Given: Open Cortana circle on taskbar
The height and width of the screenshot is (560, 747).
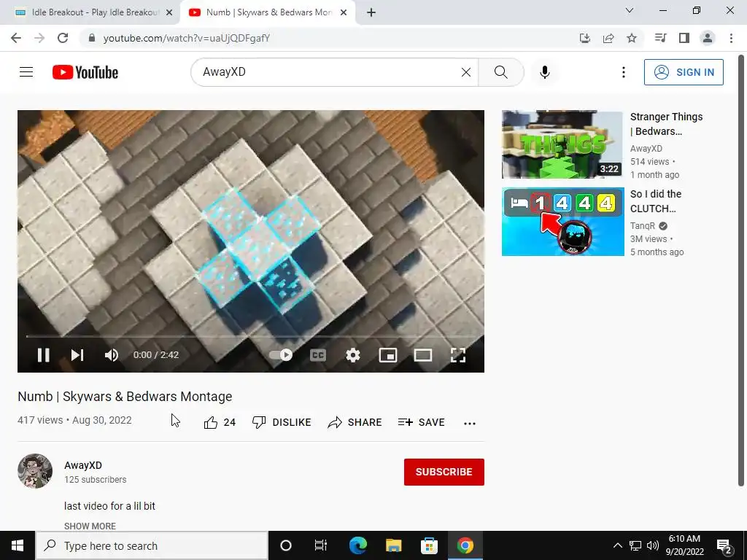Looking at the screenshot, I should [286, 545].
